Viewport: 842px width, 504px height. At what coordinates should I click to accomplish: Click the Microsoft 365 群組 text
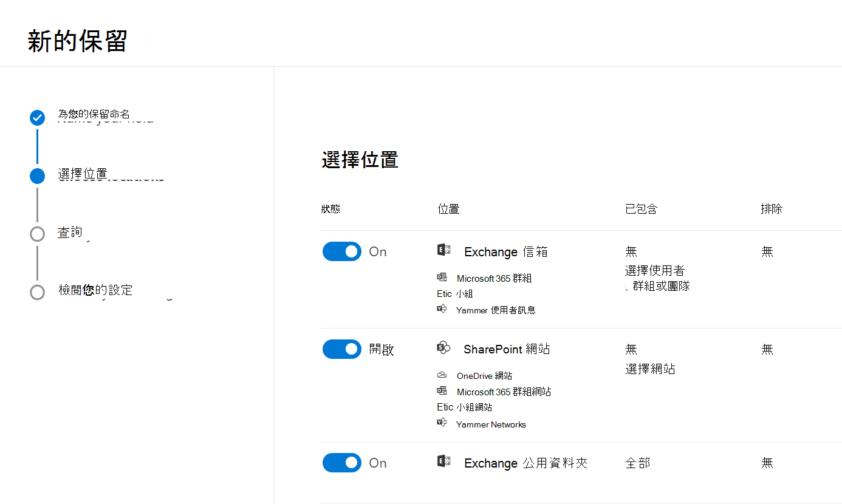[494, 278]
